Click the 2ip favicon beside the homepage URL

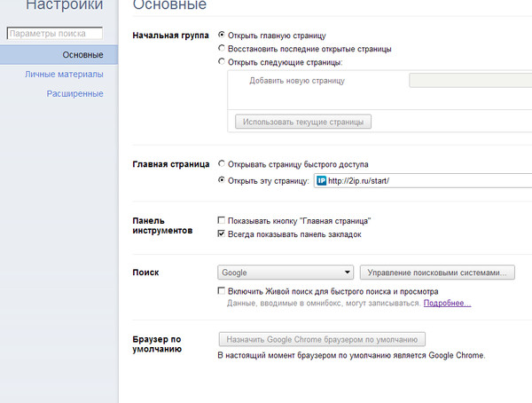click(x=321, y=181)
